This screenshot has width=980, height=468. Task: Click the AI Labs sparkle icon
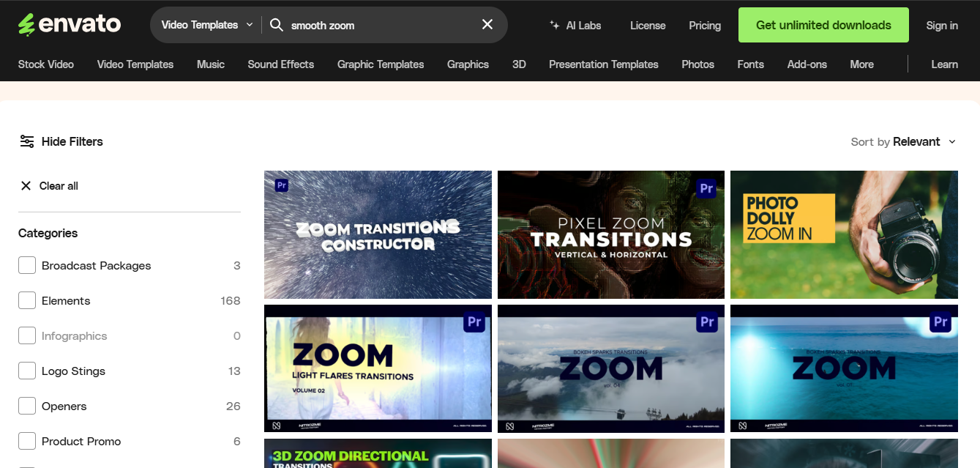point(555,25)
